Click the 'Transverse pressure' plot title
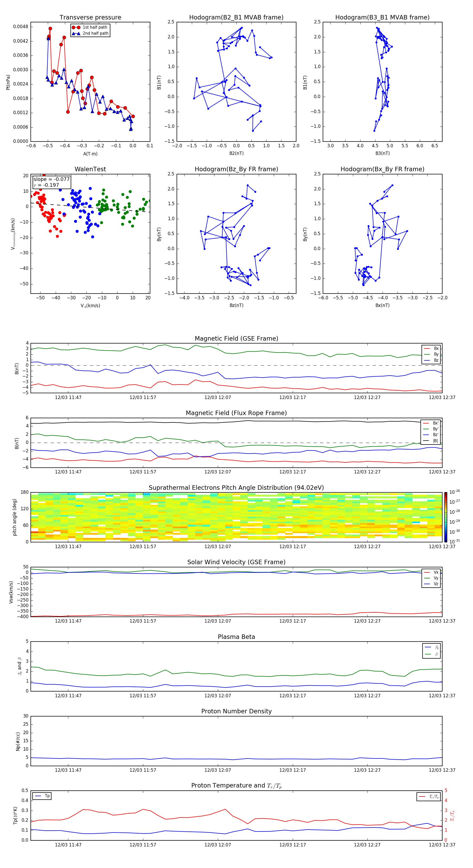This screenshot has width=473, height=868. (x=90, y=18)
